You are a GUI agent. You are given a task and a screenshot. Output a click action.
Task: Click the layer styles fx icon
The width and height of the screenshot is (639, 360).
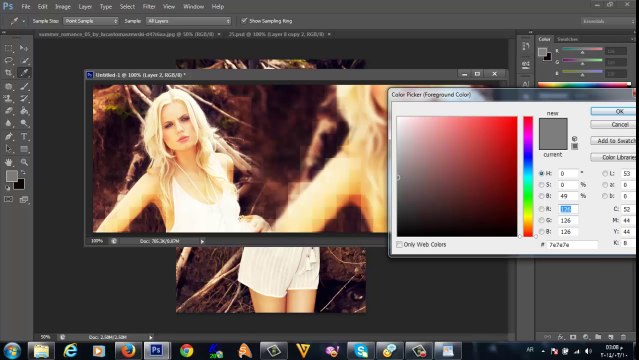click(561, 337)
